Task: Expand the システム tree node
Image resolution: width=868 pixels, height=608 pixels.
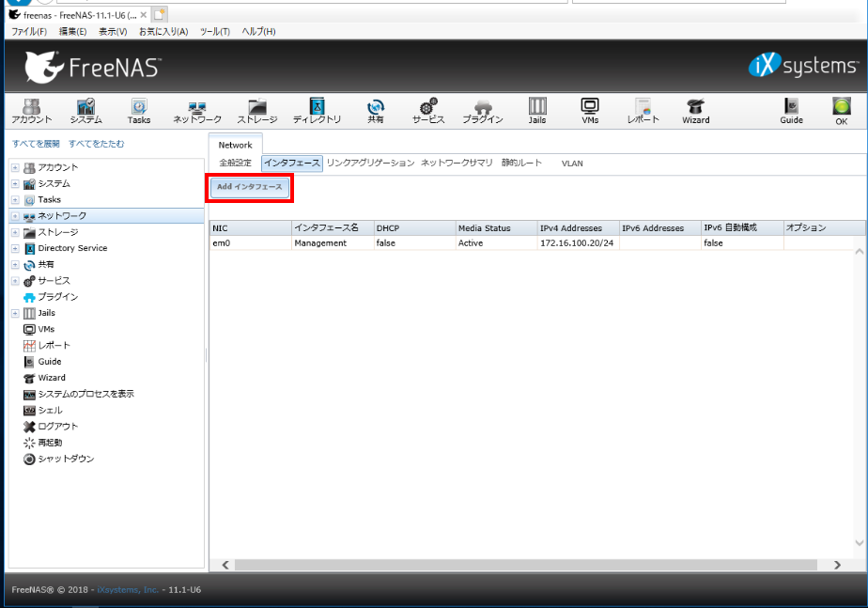Action: (15, 184)
